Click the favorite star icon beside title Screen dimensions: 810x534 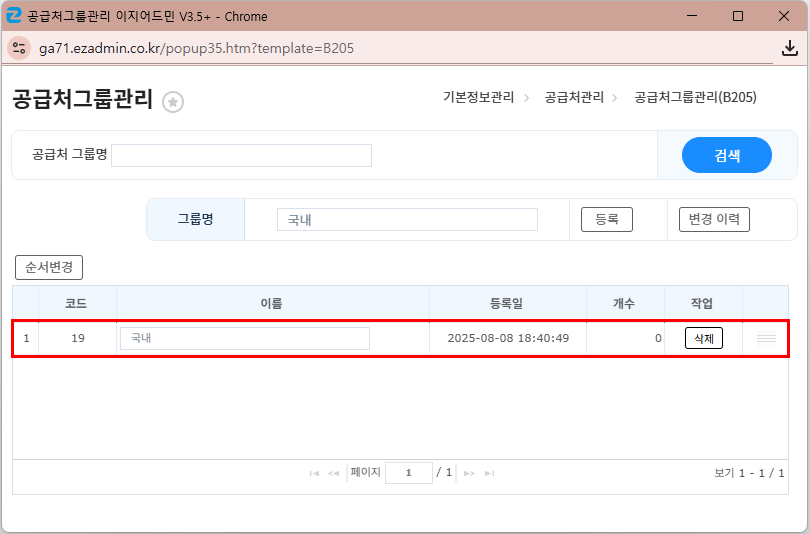point(173,101)
